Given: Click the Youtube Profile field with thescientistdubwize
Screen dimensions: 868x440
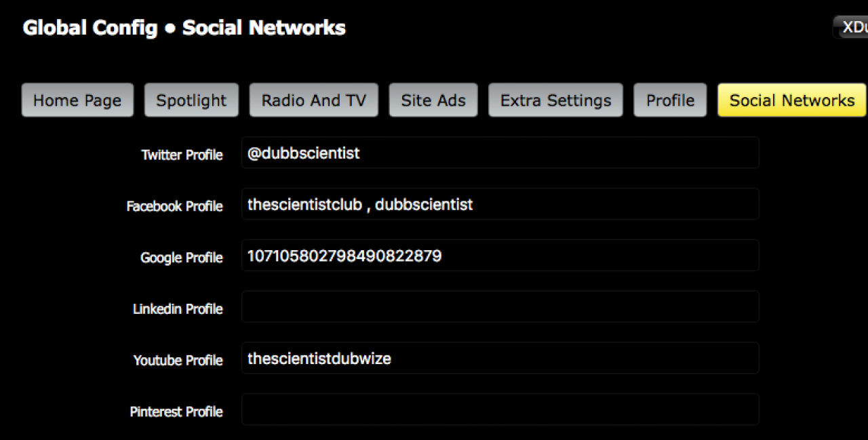Looking at the screenshot, I should point(500,359).
